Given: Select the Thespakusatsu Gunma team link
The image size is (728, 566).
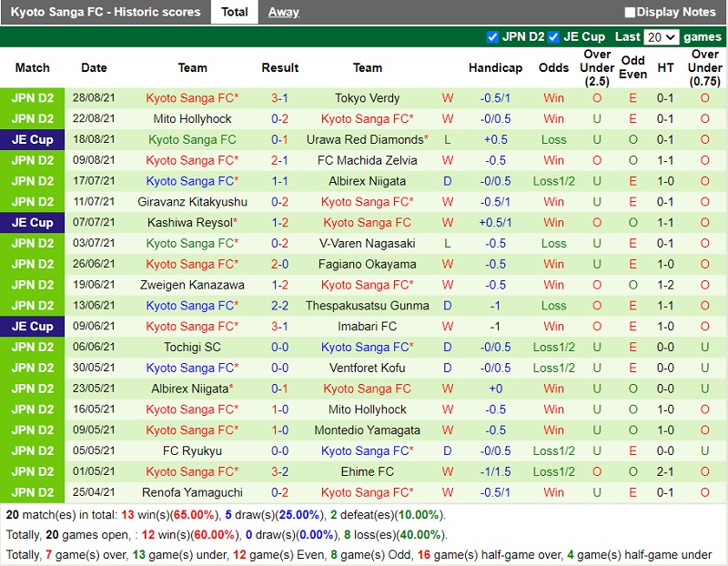Looking at the screenshot, I should tap(367, 306).
